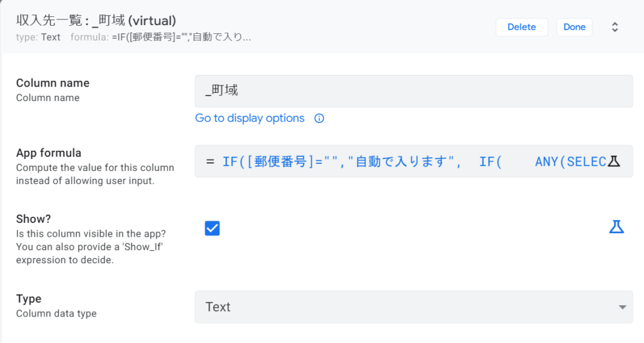Open the Type dropdown showing Text
644x343 pixels.
413,307
